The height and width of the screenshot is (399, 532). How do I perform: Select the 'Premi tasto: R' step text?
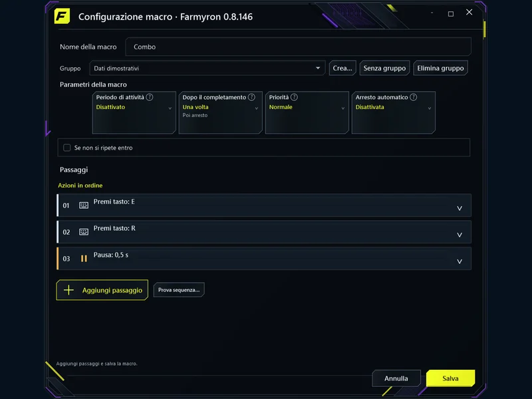pos(114,228)
